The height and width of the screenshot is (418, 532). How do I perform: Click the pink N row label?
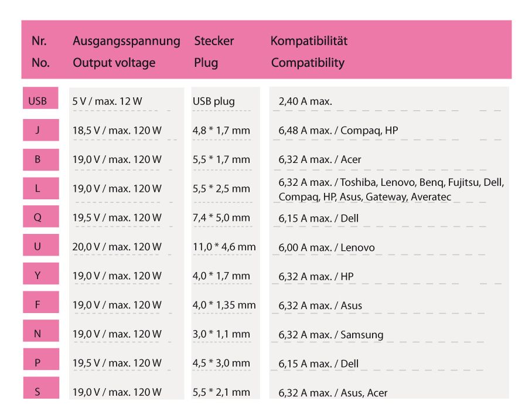[40, 331]
